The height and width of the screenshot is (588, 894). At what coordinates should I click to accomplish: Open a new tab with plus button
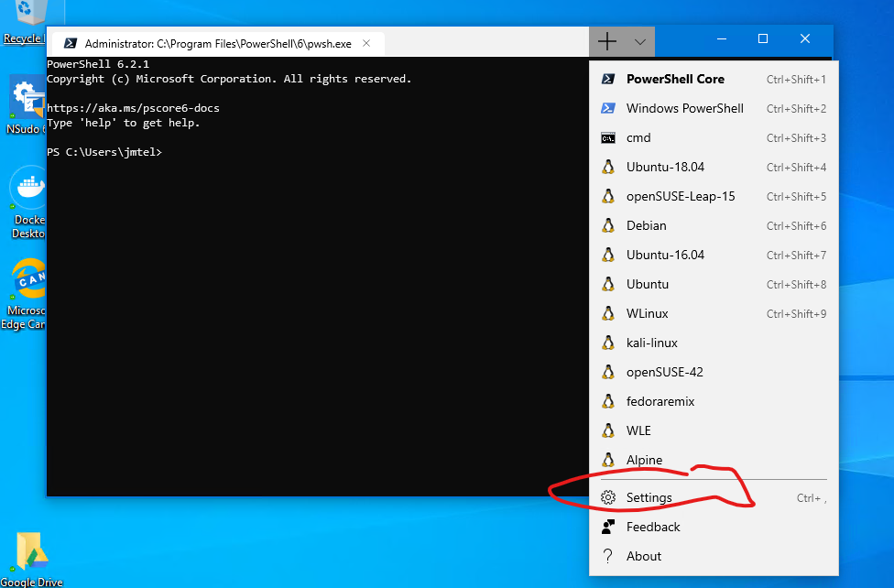point(606,41)
